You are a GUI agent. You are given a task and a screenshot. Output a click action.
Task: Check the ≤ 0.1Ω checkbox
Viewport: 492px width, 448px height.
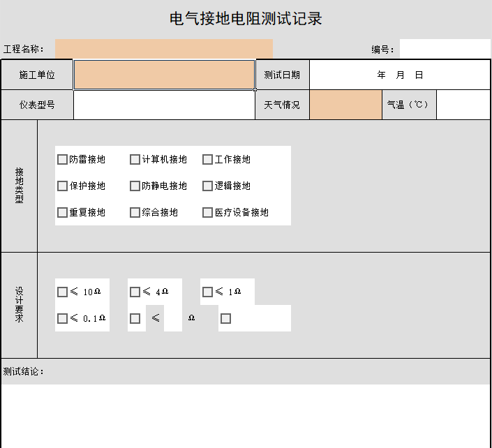coord(62,319)
